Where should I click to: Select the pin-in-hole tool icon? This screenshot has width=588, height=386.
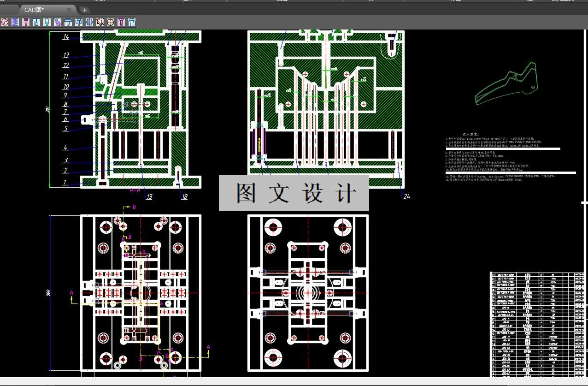coord(47,22)
